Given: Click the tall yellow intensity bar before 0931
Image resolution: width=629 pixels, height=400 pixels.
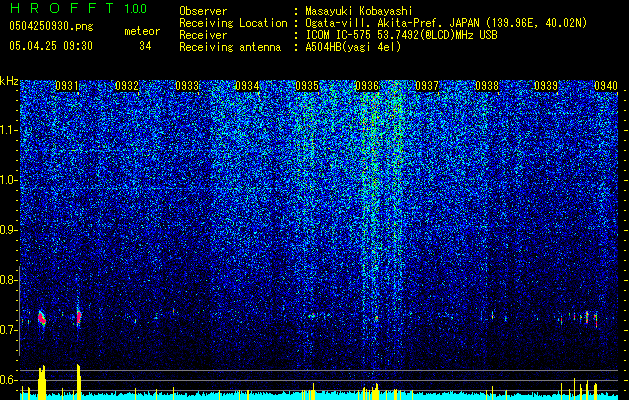Looking at the screenshot, I should (x=42, y=382).
